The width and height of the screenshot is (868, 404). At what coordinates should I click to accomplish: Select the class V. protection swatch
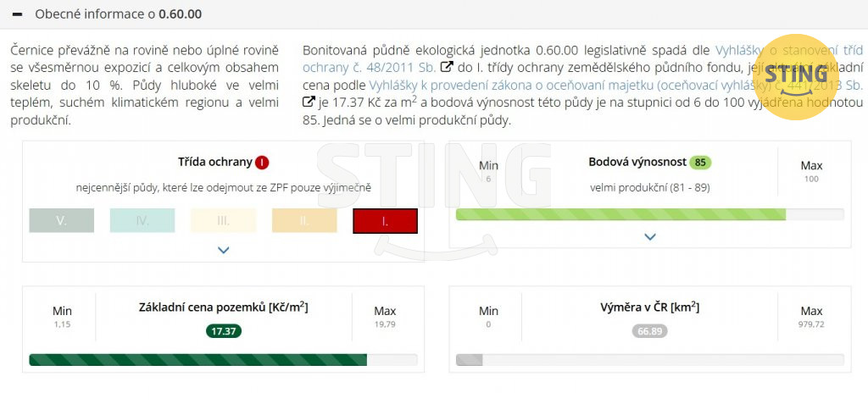coord(61,220)
